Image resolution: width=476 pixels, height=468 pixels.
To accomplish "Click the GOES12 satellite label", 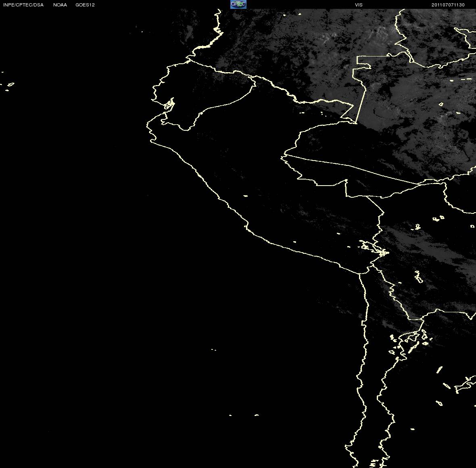I will click(85, 5).
